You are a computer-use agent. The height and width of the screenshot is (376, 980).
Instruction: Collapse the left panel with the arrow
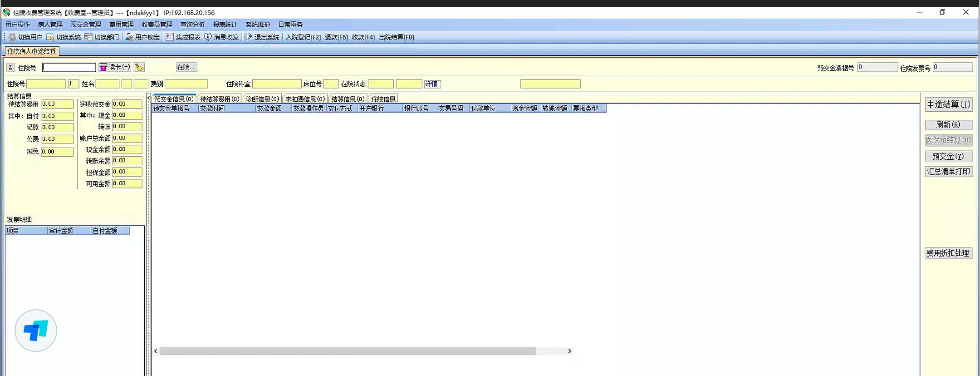[x=148, y=98]
